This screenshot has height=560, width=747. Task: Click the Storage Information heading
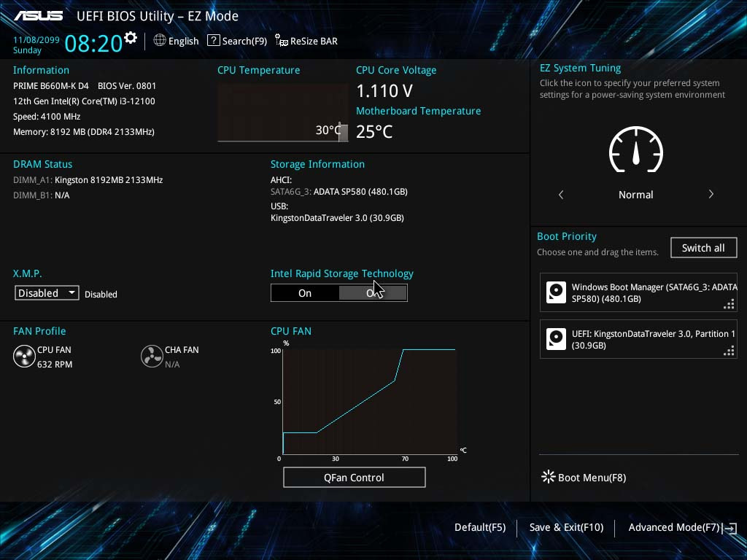point(318,164)
